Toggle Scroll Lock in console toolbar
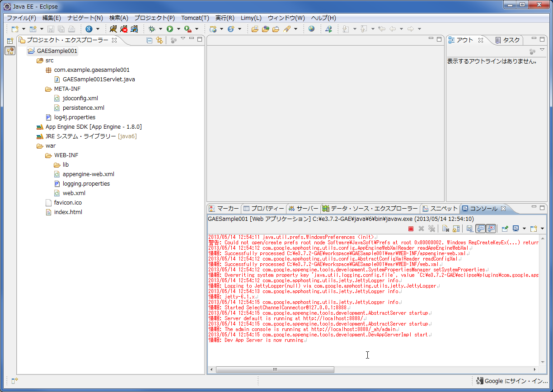553x392 pixels. pos(456,229)
